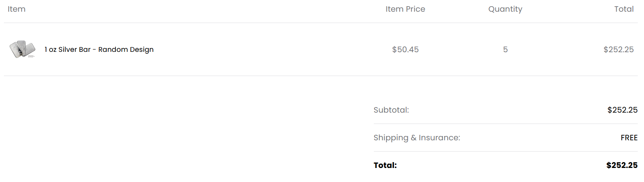Click the divider line under the silver bar row

point(320,76)
